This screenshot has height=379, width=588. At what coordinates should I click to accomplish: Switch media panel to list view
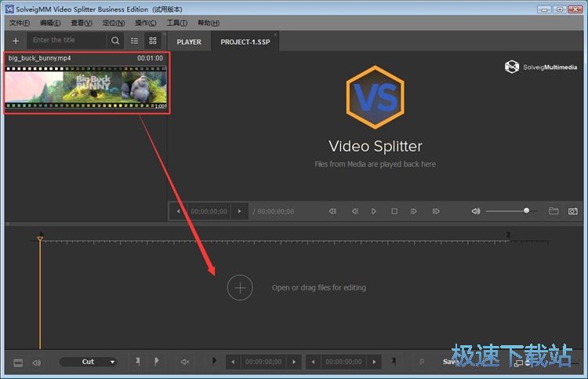coord(135,41)
